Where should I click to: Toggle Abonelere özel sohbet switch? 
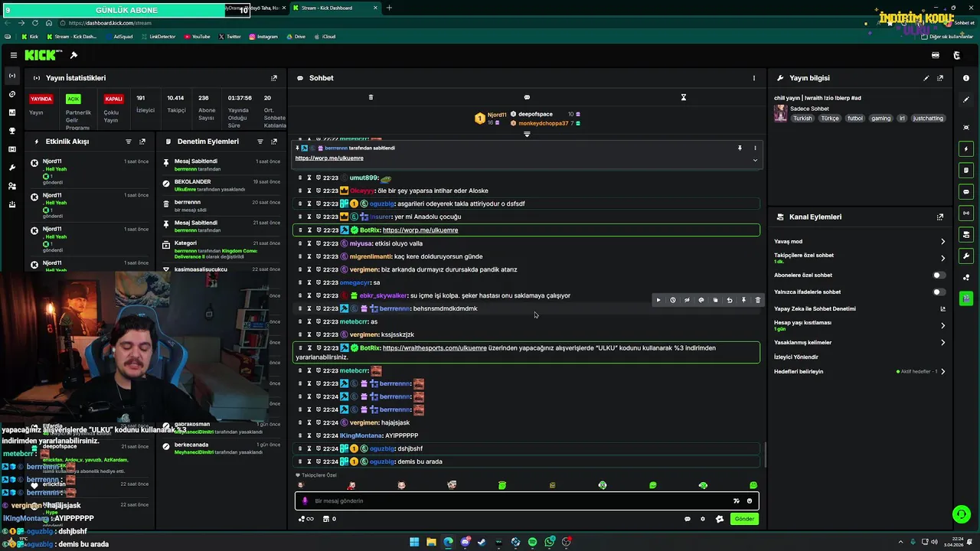pyautogui.click(x=939, y=275)
